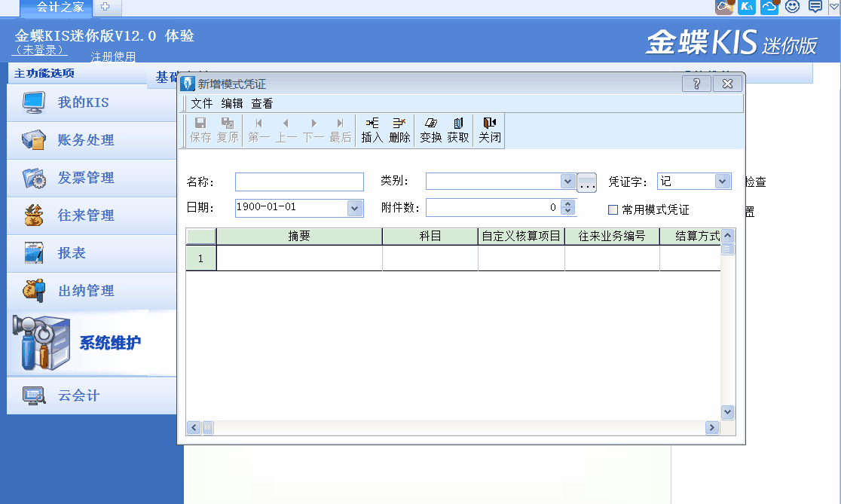The height and width of the screenshot is (504, 841).
Task: Click the 变换 toolbar icon
Action: pyautogui.click(x=430, y=130)
